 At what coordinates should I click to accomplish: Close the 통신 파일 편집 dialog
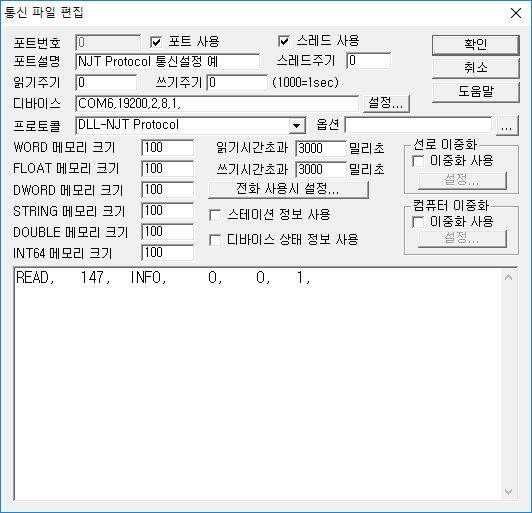coord(516,13)
